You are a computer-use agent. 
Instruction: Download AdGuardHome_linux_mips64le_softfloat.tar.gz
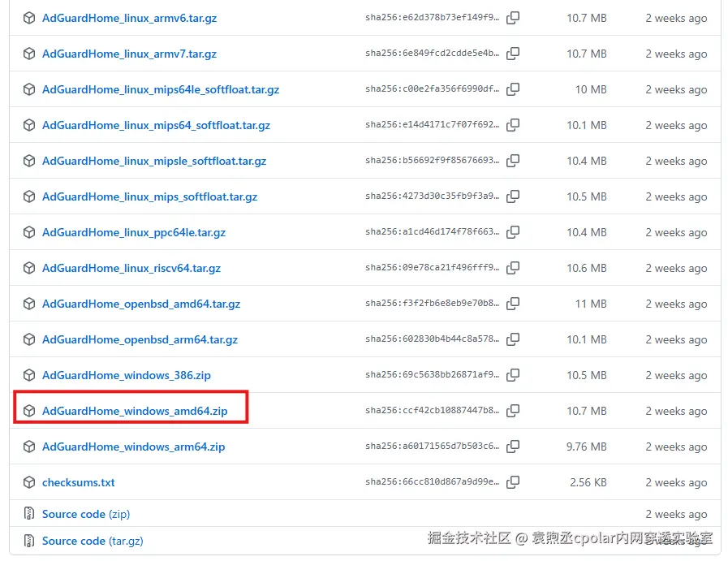click(x=161, y=89)
